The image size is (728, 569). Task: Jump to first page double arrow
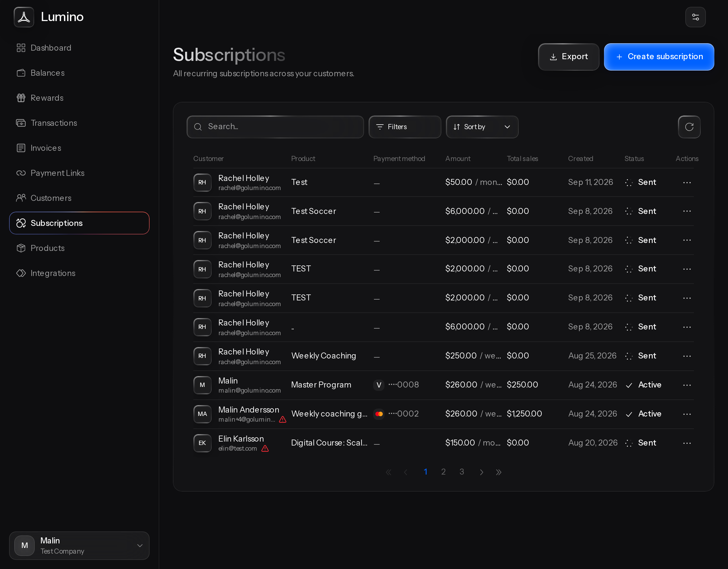click(388, 472)
